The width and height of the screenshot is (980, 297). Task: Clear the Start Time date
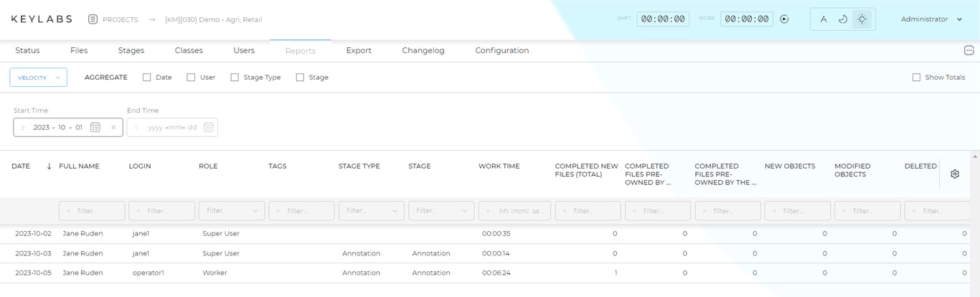pyautogui.click(x=113, y=127)
